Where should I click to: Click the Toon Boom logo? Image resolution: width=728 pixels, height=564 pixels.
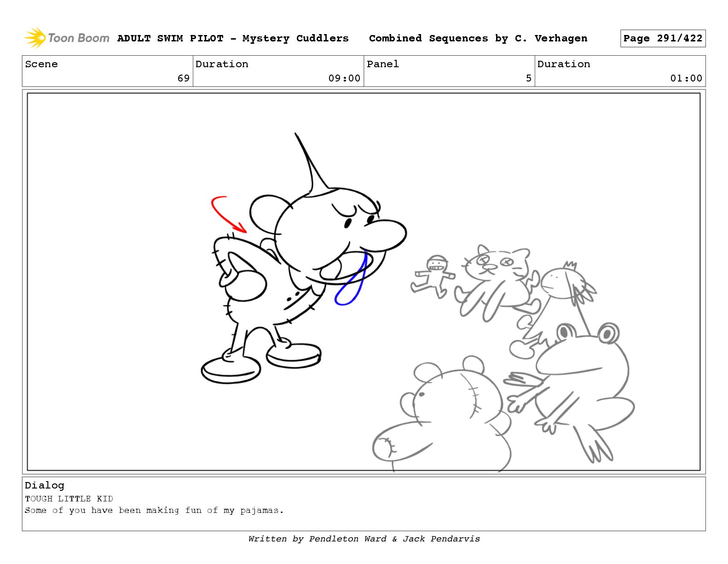[x=66, y=38]
